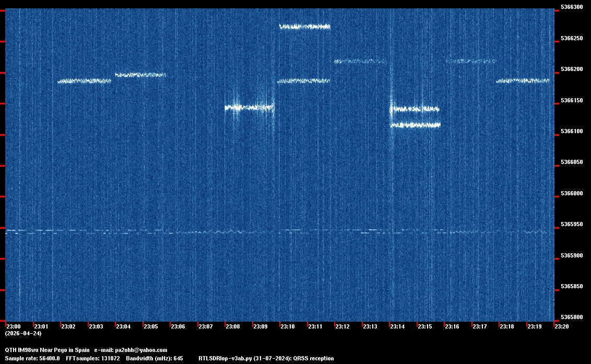Select the 5366050 frequency label
The width and height of the screenshot is (591, 364).
tap(572, 162)
